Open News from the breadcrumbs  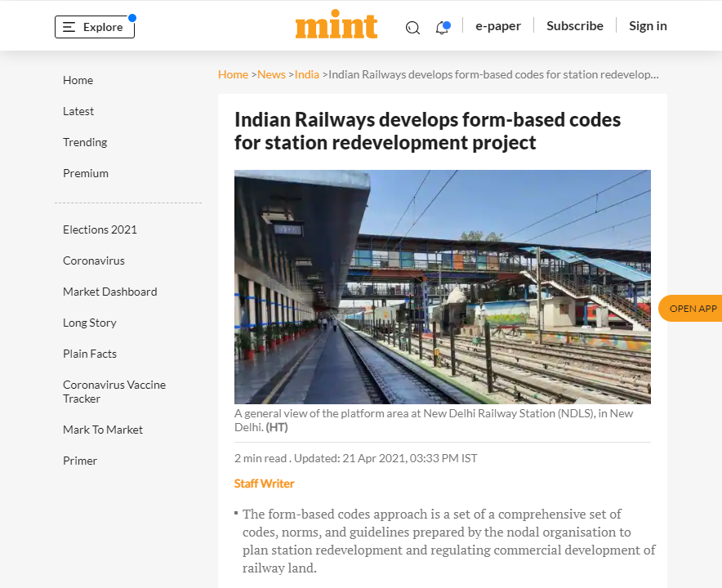pos(271,74)
